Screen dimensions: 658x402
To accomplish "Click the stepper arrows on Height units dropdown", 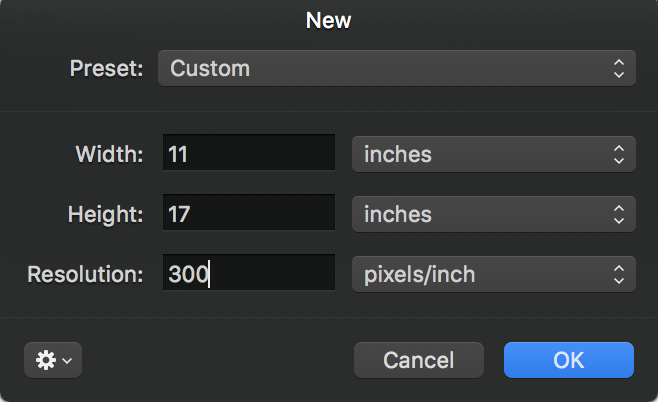I will pos(619,214).
